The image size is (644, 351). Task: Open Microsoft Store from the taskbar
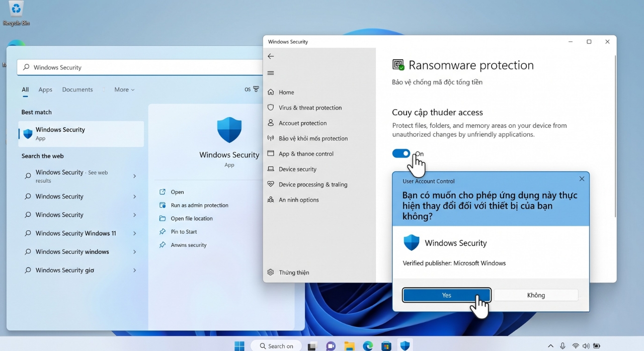[x=386, y=346]
